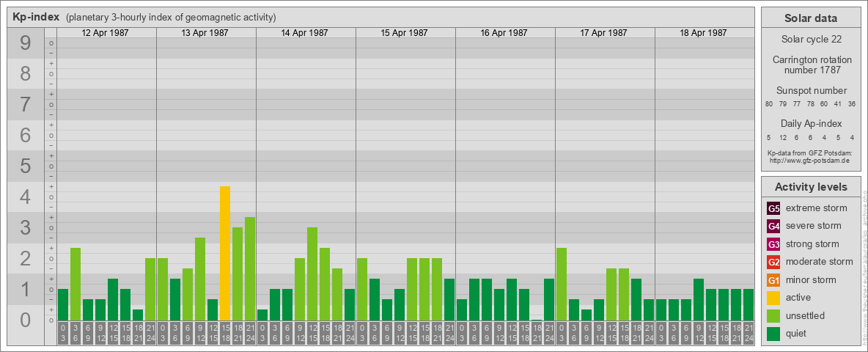Click the 0-3 bar on 15 Apr 1987
Viewport: 868px width, 352px height.
point(362,289)
